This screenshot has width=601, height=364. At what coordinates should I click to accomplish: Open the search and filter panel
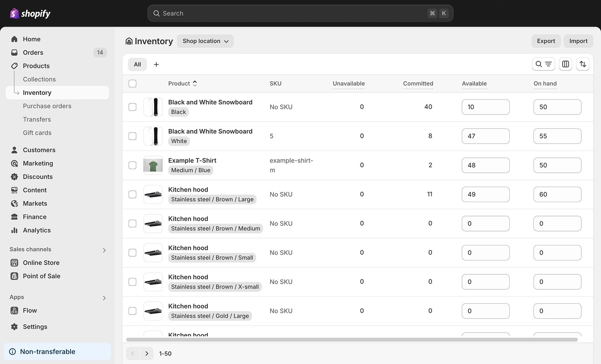point(543,64)
